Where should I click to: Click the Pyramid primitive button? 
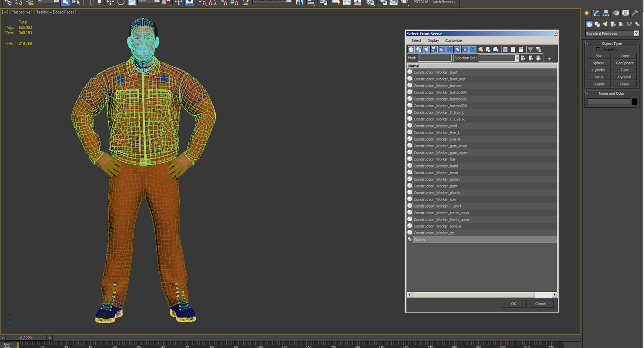[x=624, y=77]
